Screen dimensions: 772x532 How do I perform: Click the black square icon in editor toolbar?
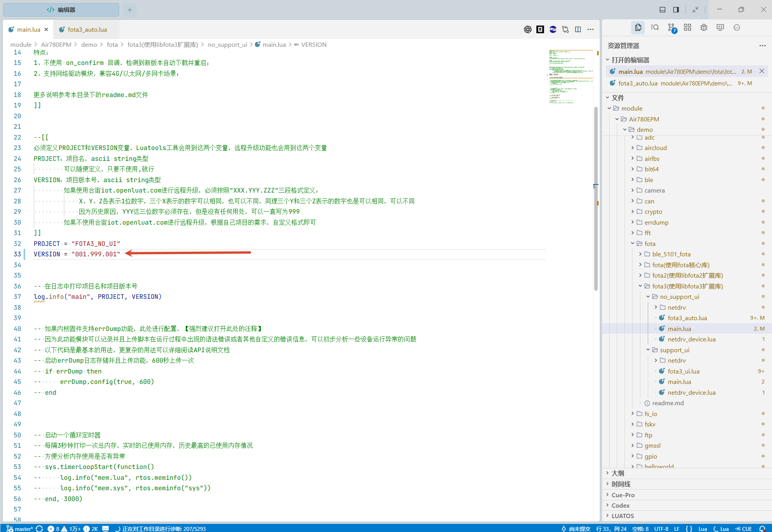point(540,29)
